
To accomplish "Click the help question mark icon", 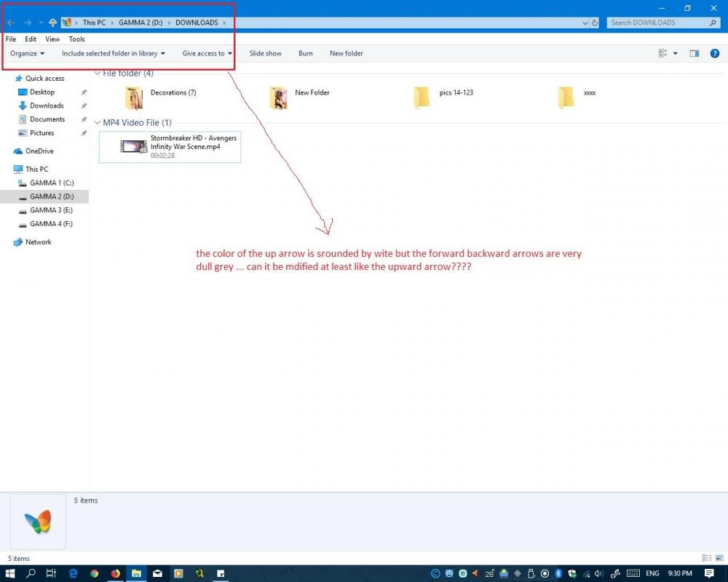I will [714, 53].
